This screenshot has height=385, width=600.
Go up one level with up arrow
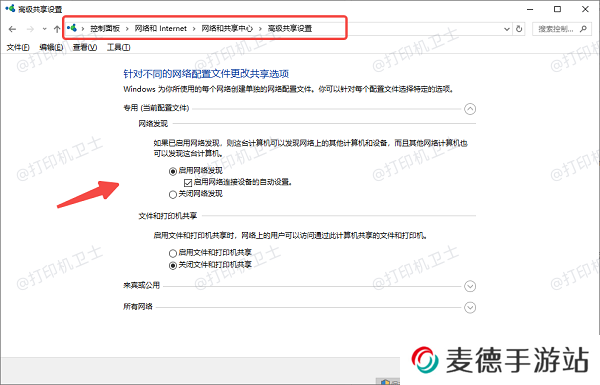57,29
